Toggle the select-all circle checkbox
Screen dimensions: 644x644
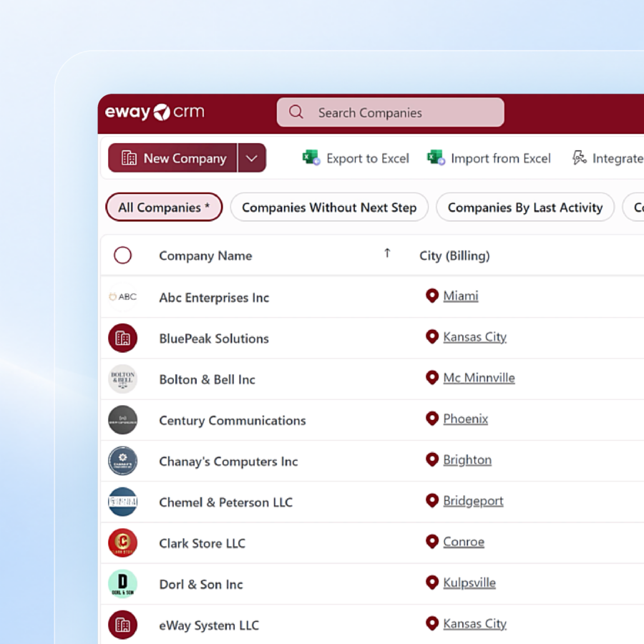122,255
